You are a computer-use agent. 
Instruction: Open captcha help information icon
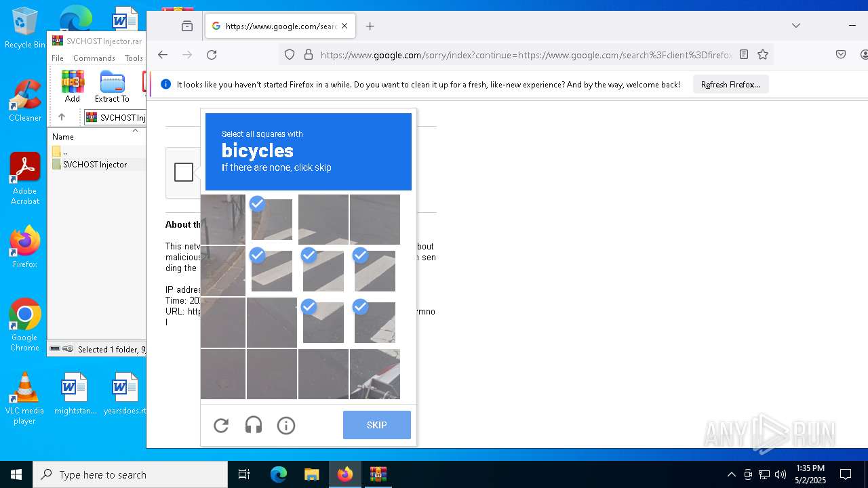[286, 426]
